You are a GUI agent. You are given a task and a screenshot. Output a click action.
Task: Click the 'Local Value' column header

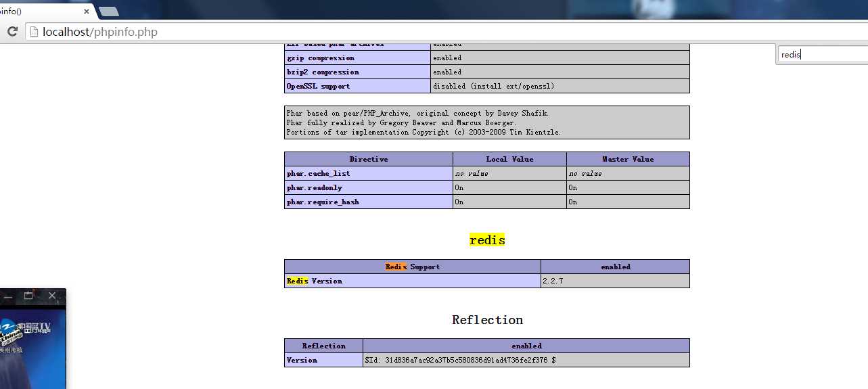pyautogui.click(x=509, y=159)
